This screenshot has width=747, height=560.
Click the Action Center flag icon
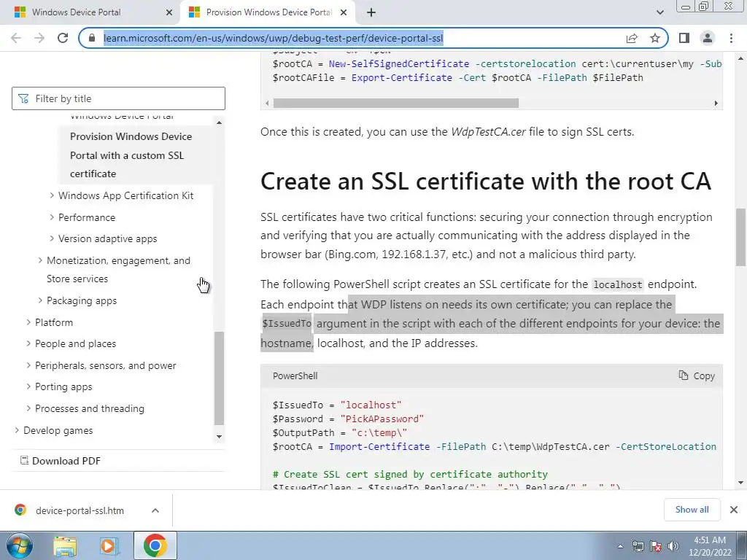pyautogui.click(x=656, y=546)
